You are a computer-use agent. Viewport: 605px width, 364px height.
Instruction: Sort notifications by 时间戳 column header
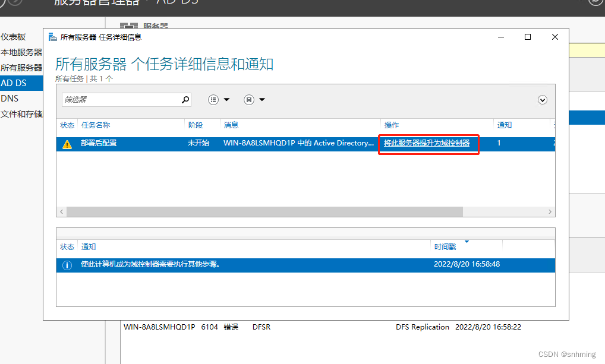tap(445, 247)
